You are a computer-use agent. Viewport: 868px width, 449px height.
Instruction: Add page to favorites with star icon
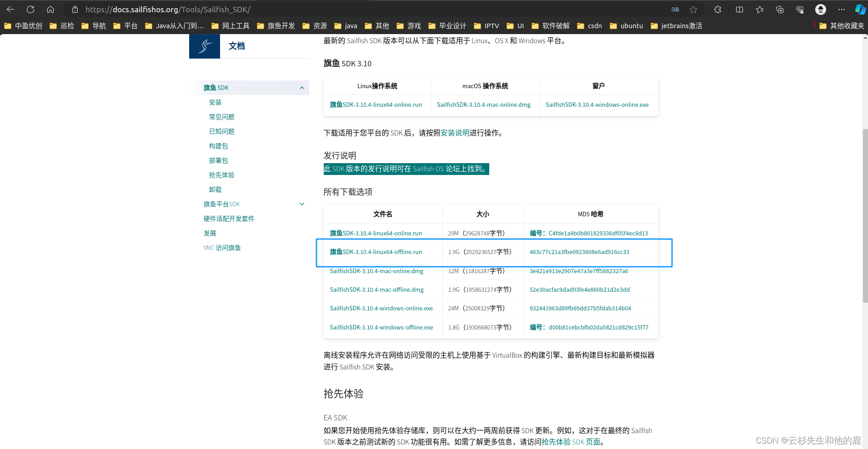pos(693,10)
